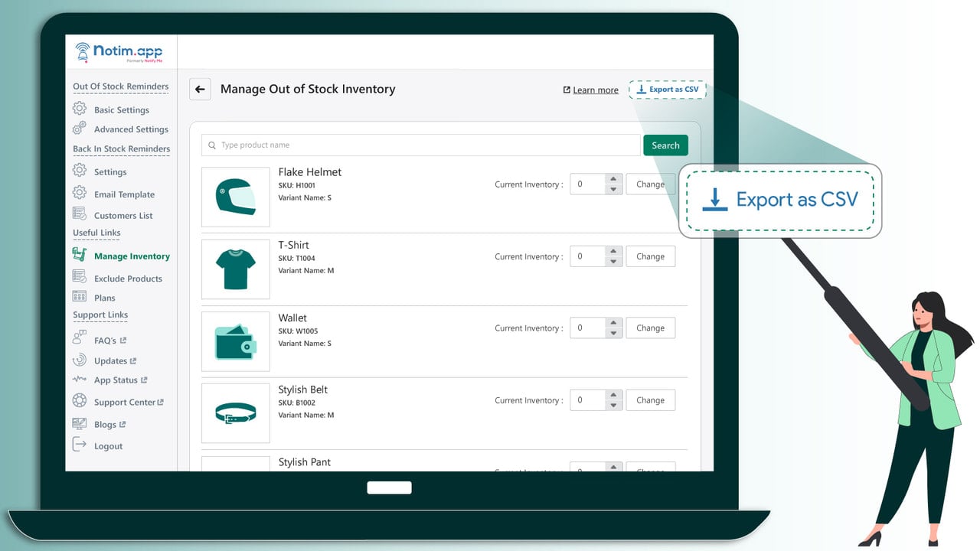
Task: Open Blogs support link
Action: 109,425
